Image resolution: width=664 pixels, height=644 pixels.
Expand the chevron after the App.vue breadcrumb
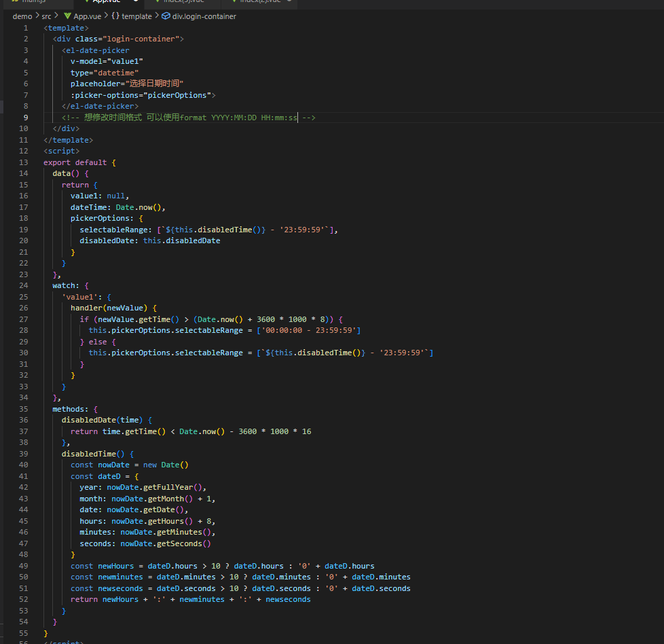(107, 16)
